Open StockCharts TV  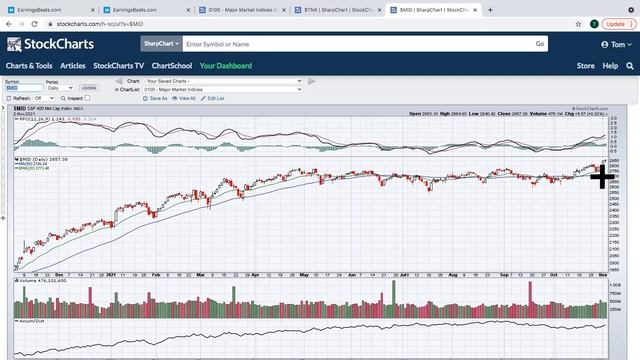118,66
